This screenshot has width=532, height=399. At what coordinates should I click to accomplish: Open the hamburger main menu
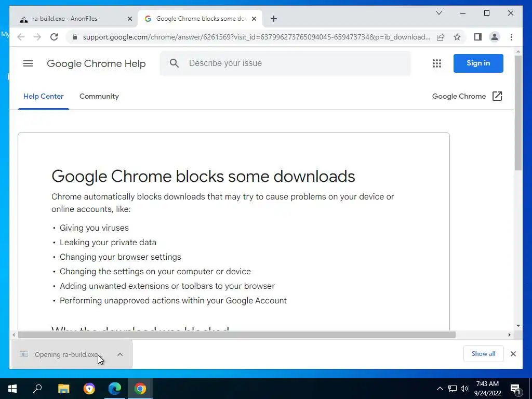tap(28, 63)
